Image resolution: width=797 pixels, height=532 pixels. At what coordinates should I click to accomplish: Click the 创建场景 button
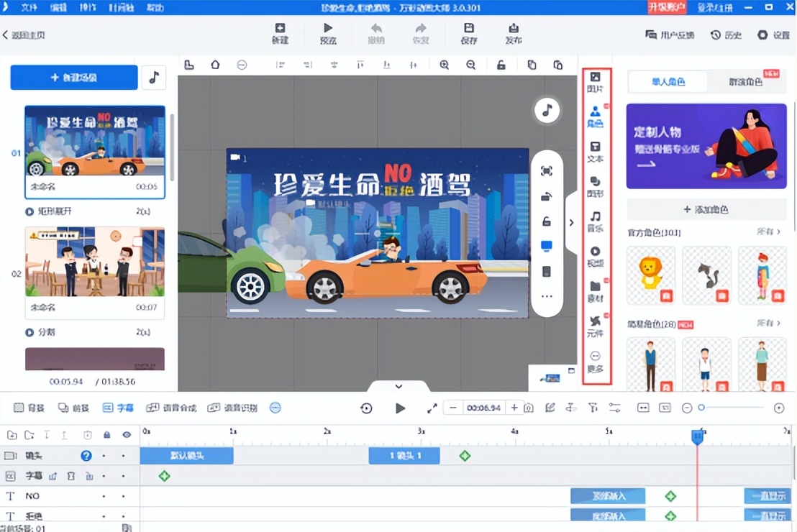click(x=73, y=78)
